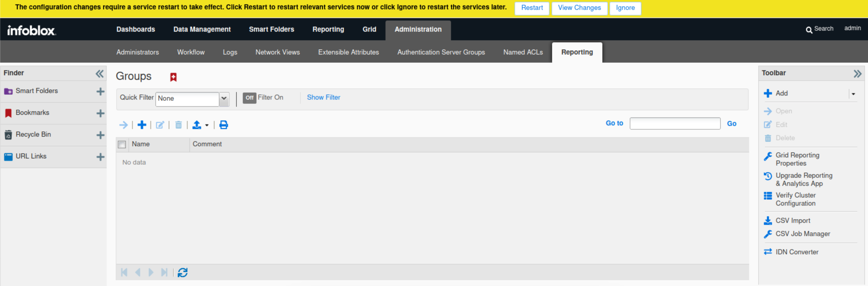Bookmark the Groups page with red bookmark icon
The image size is (868, 286).
[173, 77]
